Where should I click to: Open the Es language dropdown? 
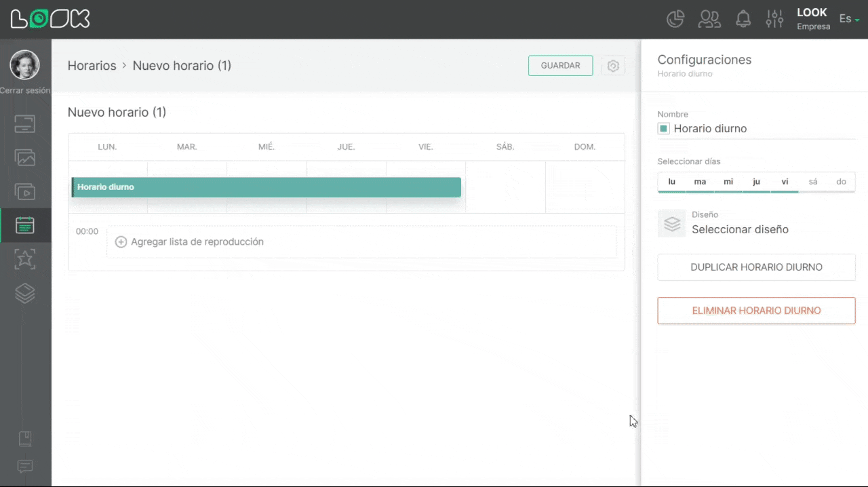pyautogui.click(x=849, y=19)
